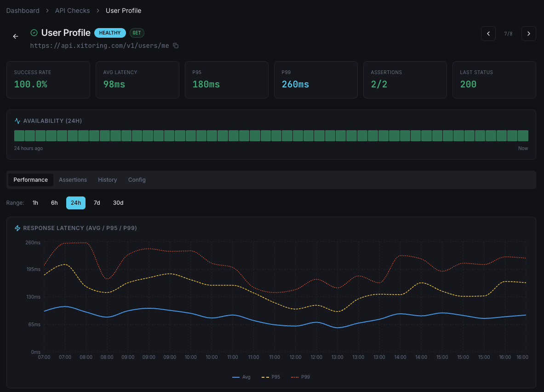Screen dimensions: 544x392
Task: Click the rightmost availability bar near Now
Action: coord(523,136)
